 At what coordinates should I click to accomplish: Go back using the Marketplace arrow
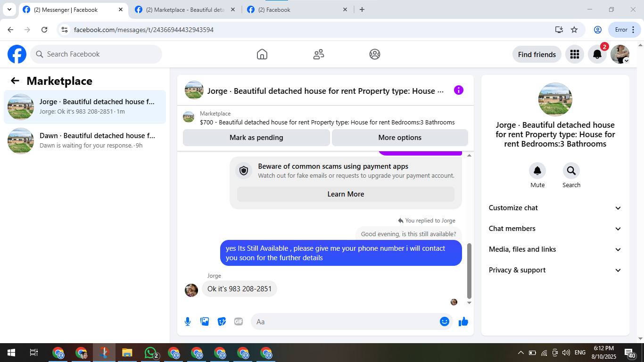(x=15, y=81)
